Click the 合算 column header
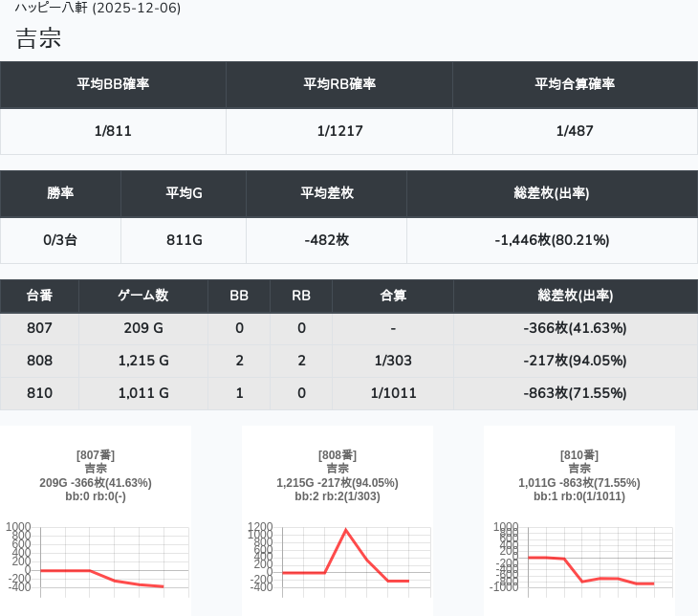This screenshot has height=616, width=698. point(393,296)
